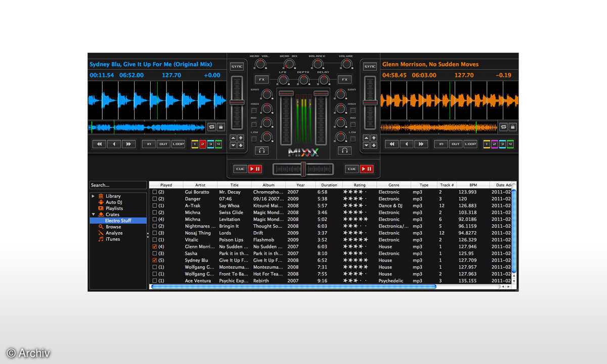Viewport: 607px width, 364px height.
Task: Check played box for Gui Boratto track
Action: [x=155, y=192]
